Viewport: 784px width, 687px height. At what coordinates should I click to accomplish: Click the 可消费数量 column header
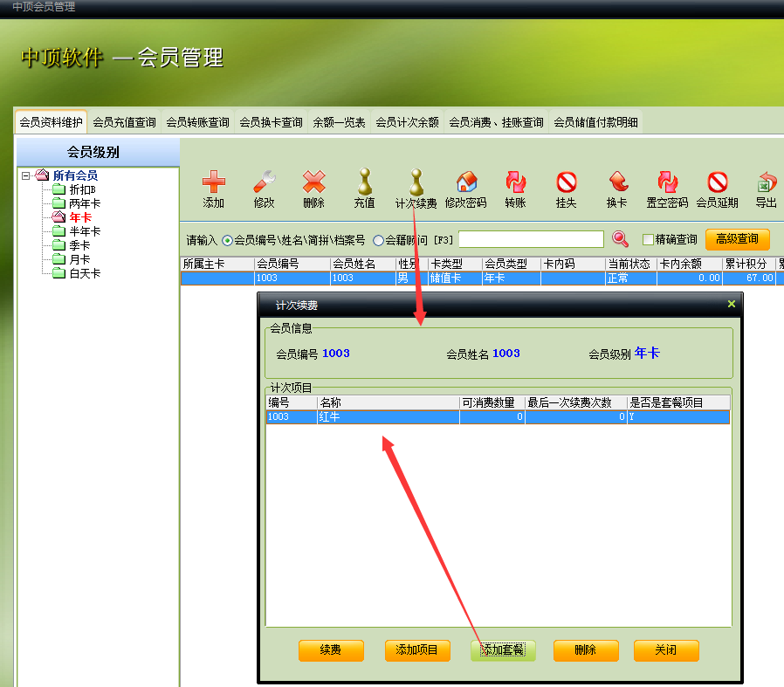pos(492,402)
